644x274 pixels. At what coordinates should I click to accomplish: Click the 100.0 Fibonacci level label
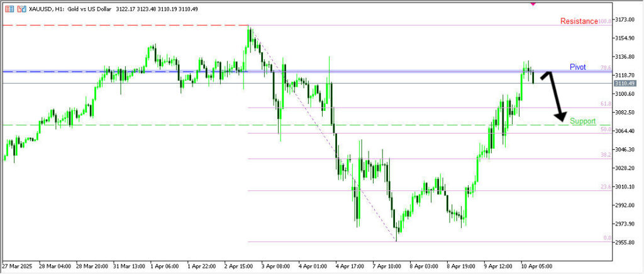[x=605, y=21]
